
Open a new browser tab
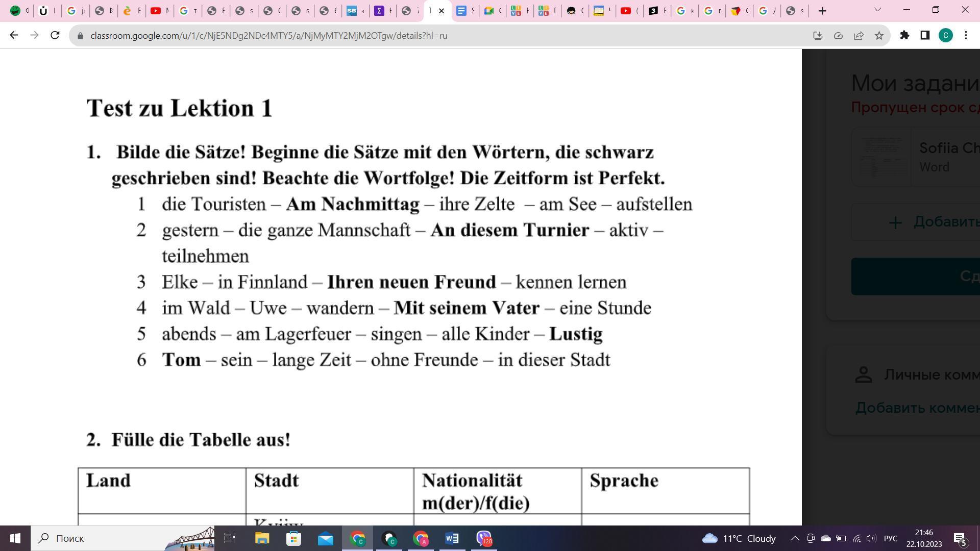pyautogui.click(x=822, y=11)
